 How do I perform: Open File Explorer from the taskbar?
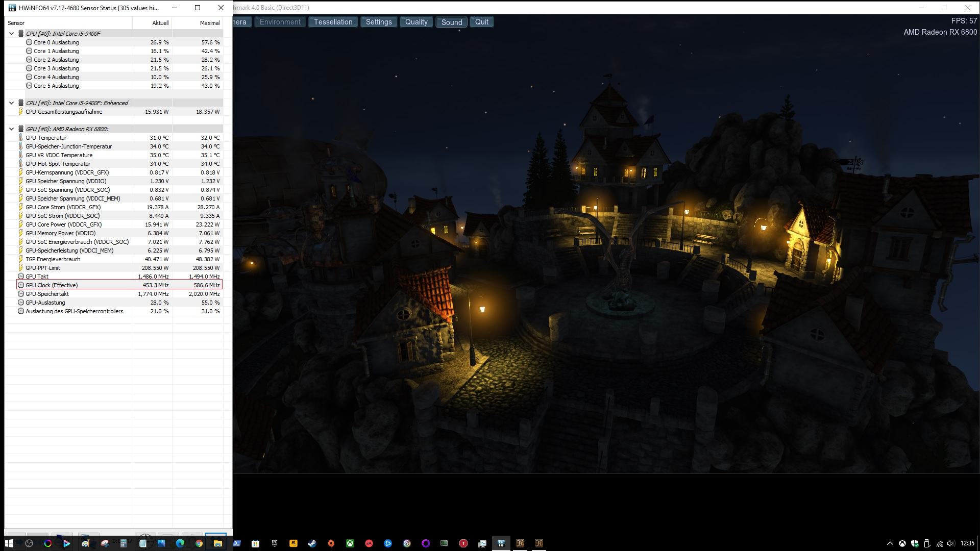(x=218, y=543)
